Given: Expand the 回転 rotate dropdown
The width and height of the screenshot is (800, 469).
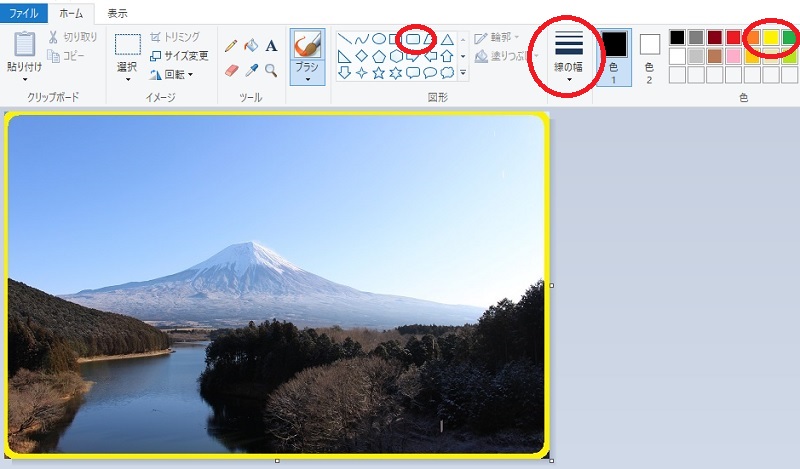Looking at the screenshot, I should [x=190, y=74].
